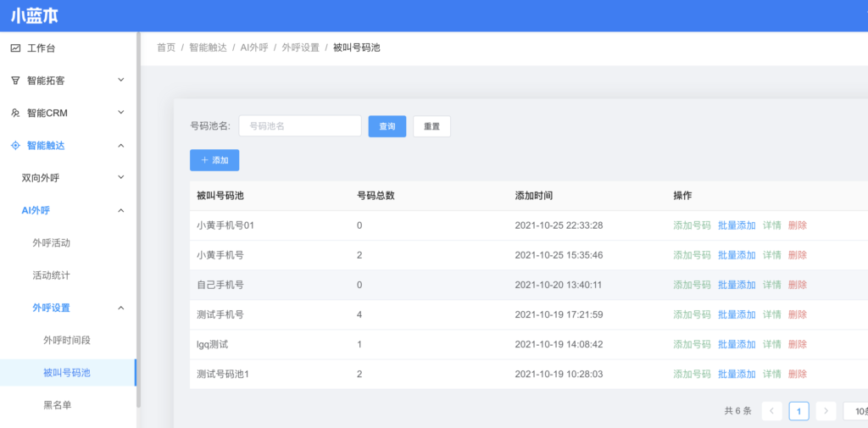Image resolution: width=868 pixels, height=428 pixels.
Task: Click the blue 查询 button
Action: [387, 126]
